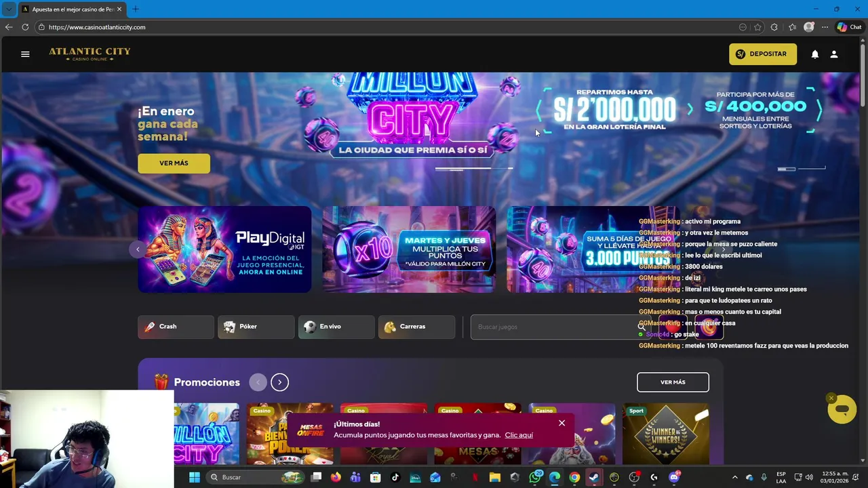Open the browser Settings and more menu
This screenshot has height=488, width=868.
[x=825, y=27]
